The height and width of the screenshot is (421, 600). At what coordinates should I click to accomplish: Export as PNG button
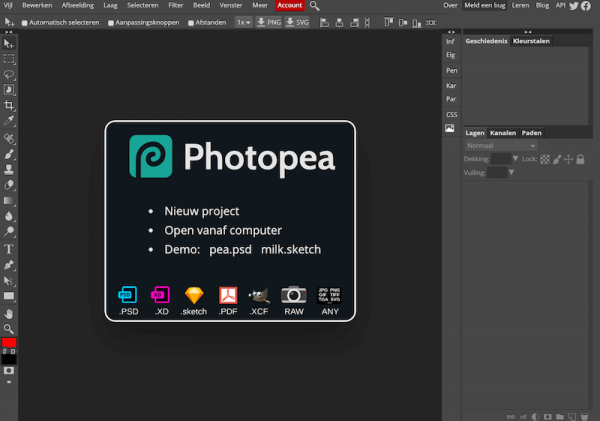(269, 23)
